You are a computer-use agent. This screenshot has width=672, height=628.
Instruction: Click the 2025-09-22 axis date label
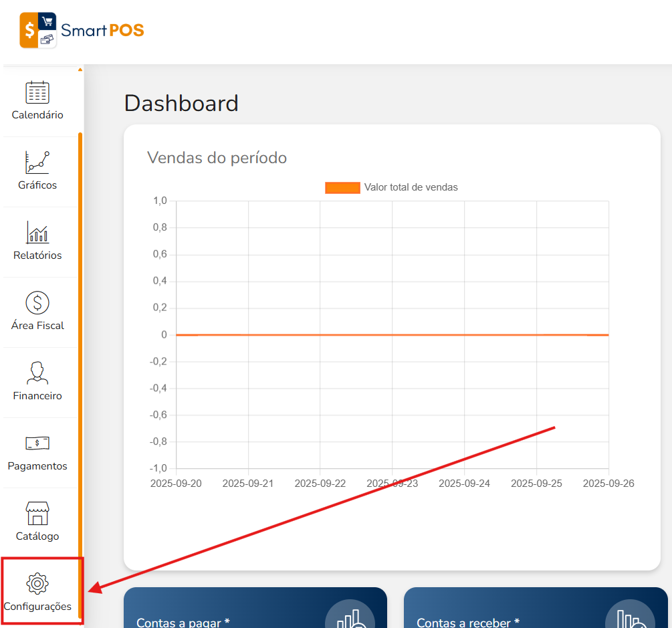click(320, 484)
